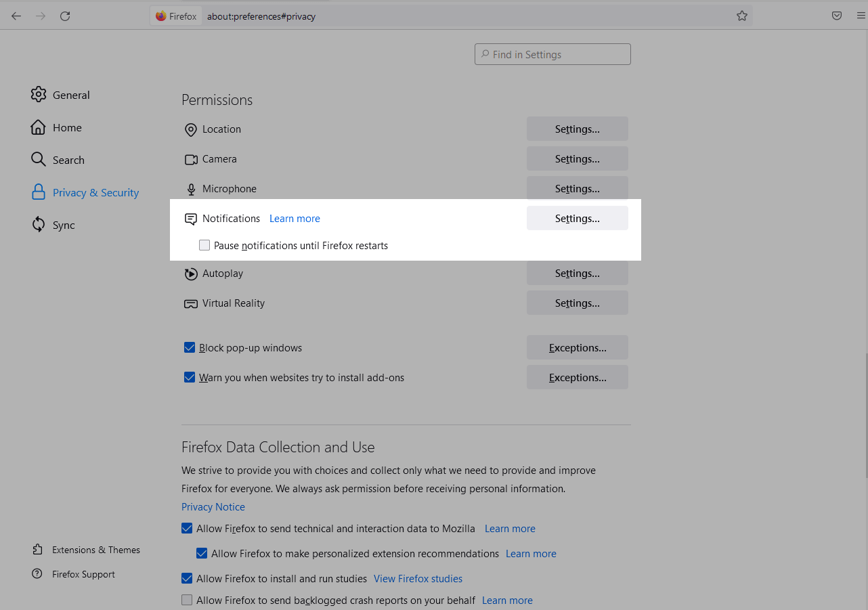This screenshot has width=868, height=610.
Task: Reload the page with refresh icon
Action: click(x=65, y=16)
